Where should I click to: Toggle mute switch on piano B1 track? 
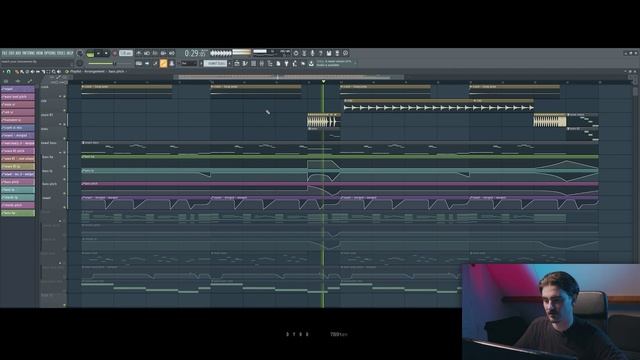(64, 124)
